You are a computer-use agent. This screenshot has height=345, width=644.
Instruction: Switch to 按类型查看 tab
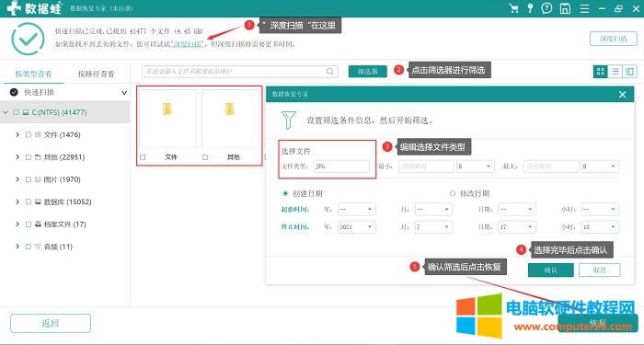(x=34, y=74)
